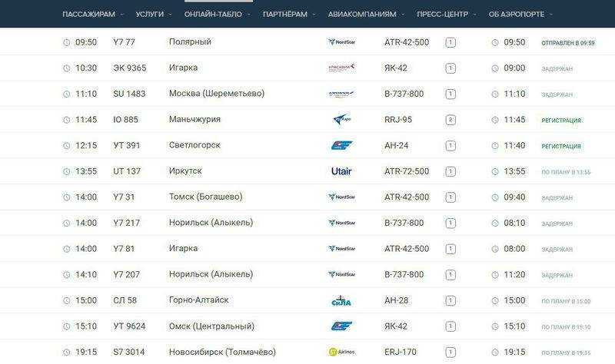The width and height of the screenshot is (615, 364).
Task: Expand the УСЛУГИ dropdown menu
Action: click(x=154, y=14)
